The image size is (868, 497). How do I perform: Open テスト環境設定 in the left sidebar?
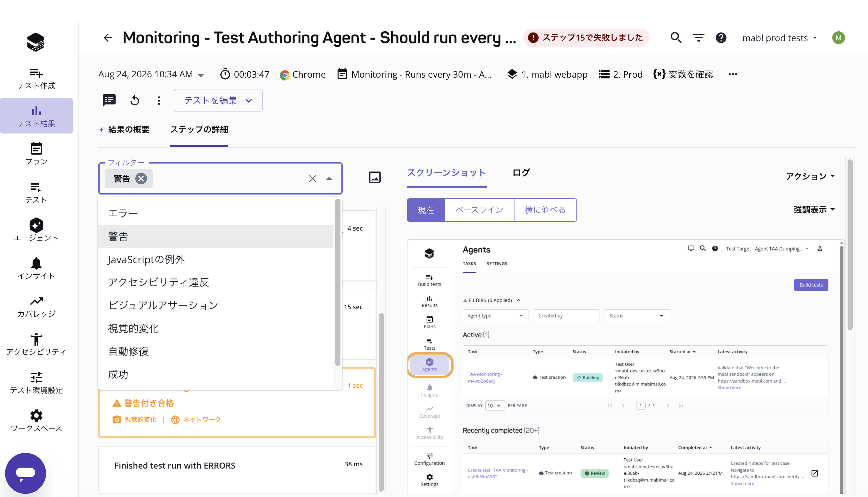(x=36, y=383)
